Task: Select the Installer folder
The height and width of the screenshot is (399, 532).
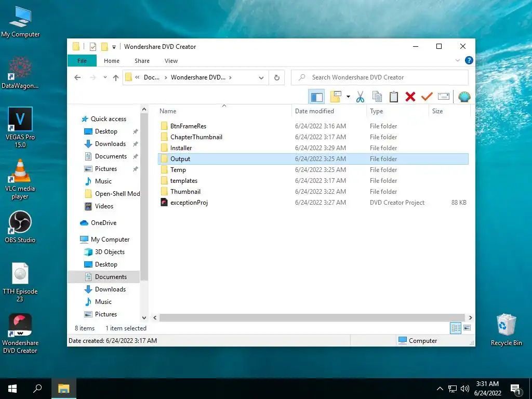Action: (181, 148)
